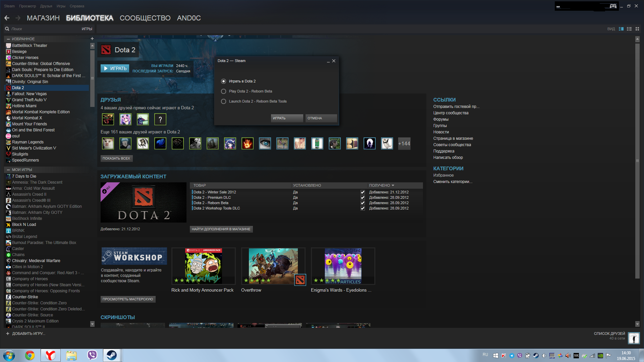Image resolution: width=644 pixels, height=362 pixels.
Task: Switch to grid view icon
Action: (637, 29)
